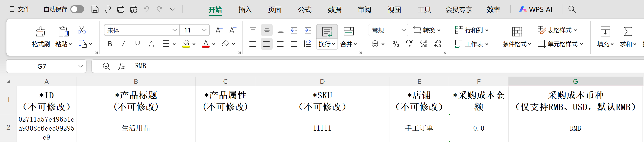Apply percent style format
The width and height of the screenshot is (644, 142).
point(396,44)
